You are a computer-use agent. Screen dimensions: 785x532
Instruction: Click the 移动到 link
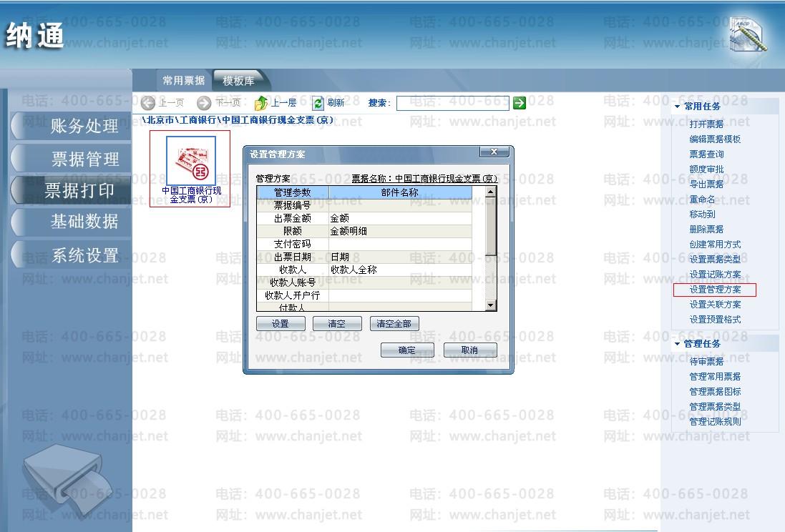click(x=702, y=215)
